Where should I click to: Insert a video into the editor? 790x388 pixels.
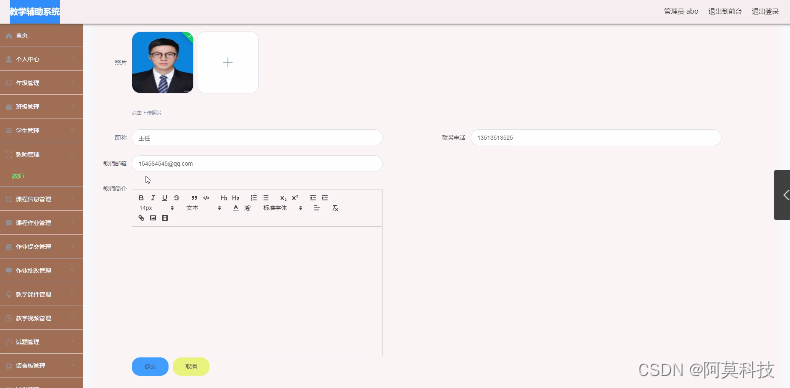[164, 218]
